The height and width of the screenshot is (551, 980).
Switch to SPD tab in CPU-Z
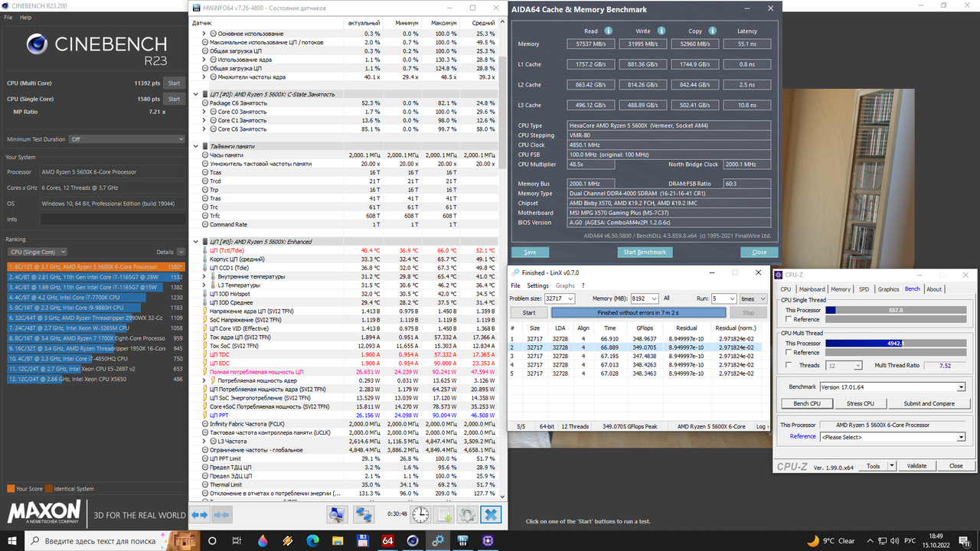864,289
